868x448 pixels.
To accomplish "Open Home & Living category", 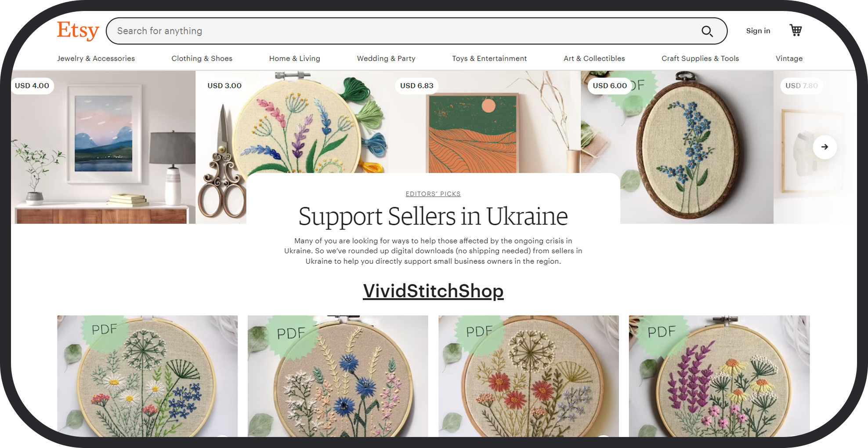I will tap(294, 58).
